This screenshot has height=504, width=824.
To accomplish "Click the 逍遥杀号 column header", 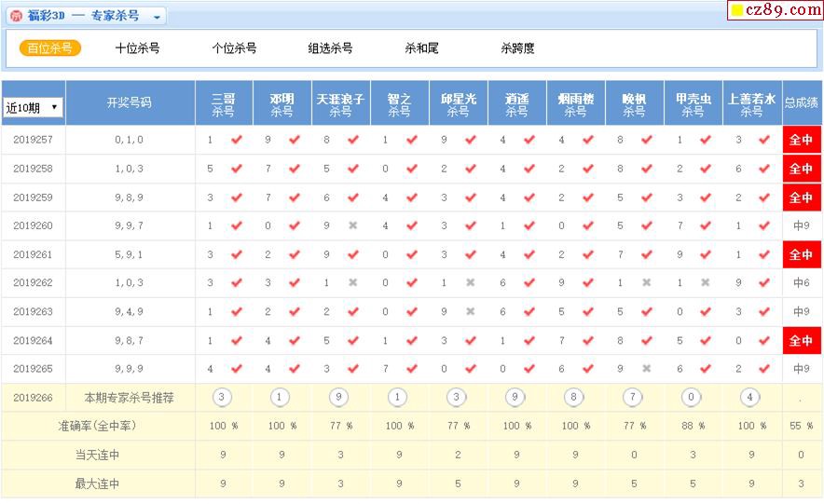I will click(x=517, y=103).
